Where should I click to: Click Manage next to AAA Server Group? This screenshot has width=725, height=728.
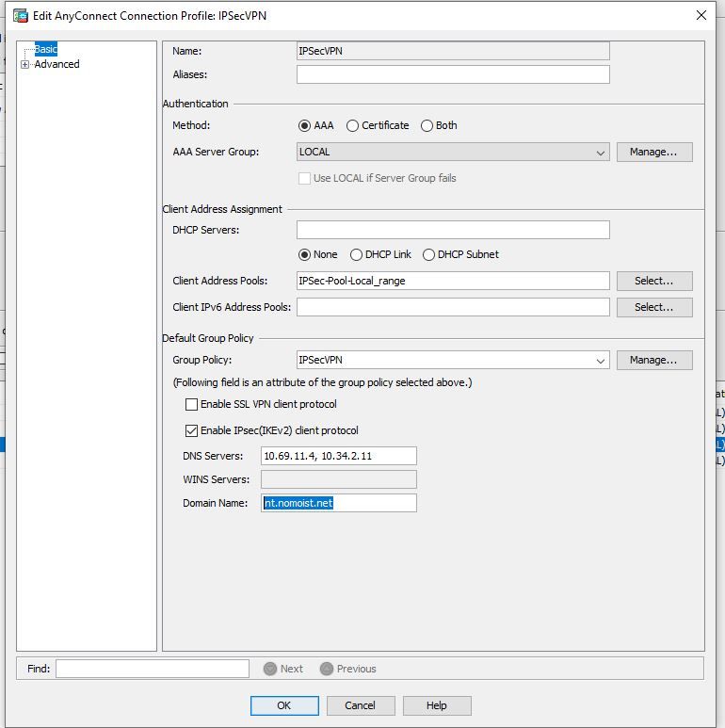pyautogui.click(x=654, y=152)
